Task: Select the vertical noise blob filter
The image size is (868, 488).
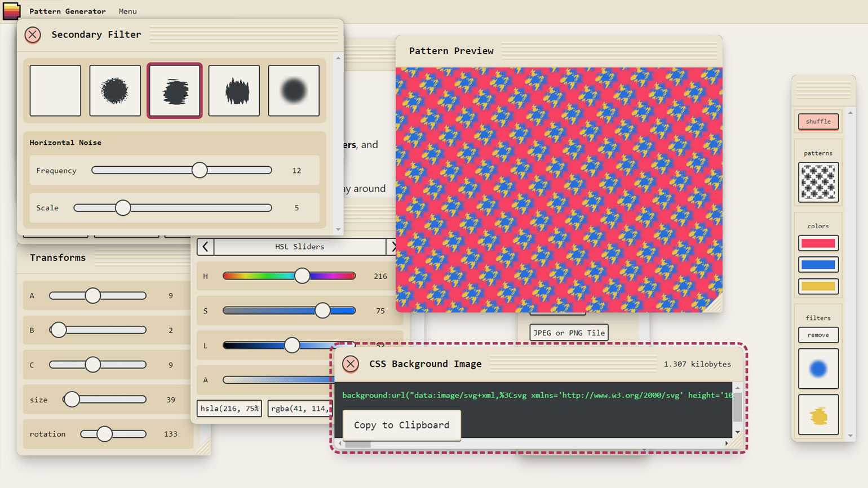Action: point(234,91)
